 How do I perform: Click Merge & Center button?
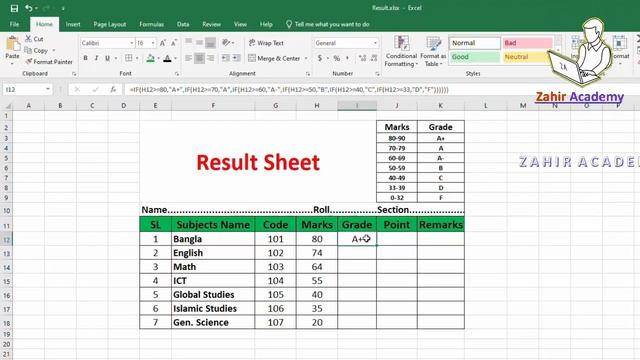[274, 58]
